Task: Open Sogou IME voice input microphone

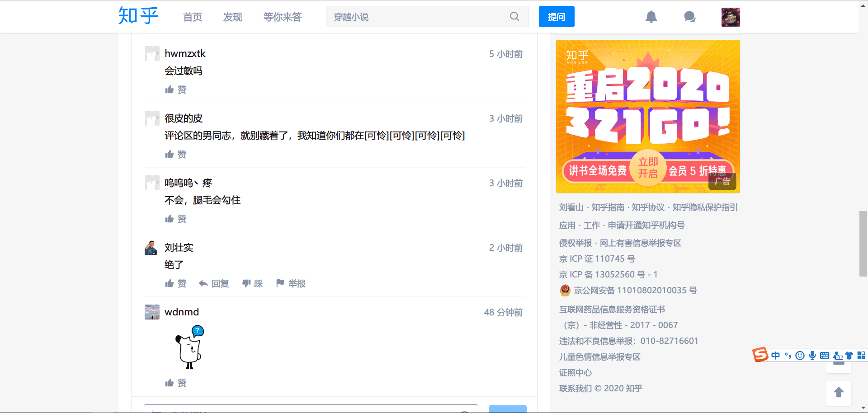Action: 812,356
